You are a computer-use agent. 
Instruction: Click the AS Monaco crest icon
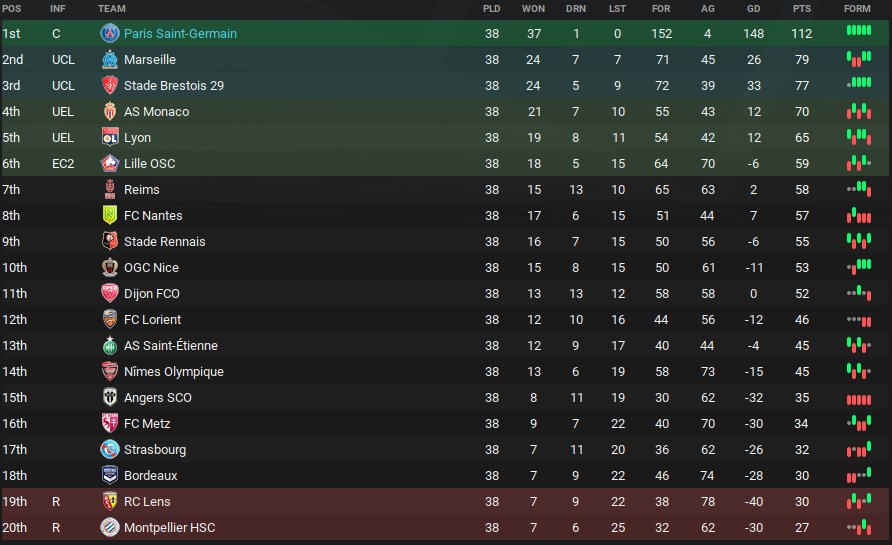pyautogui.click(x=110, y=111)
